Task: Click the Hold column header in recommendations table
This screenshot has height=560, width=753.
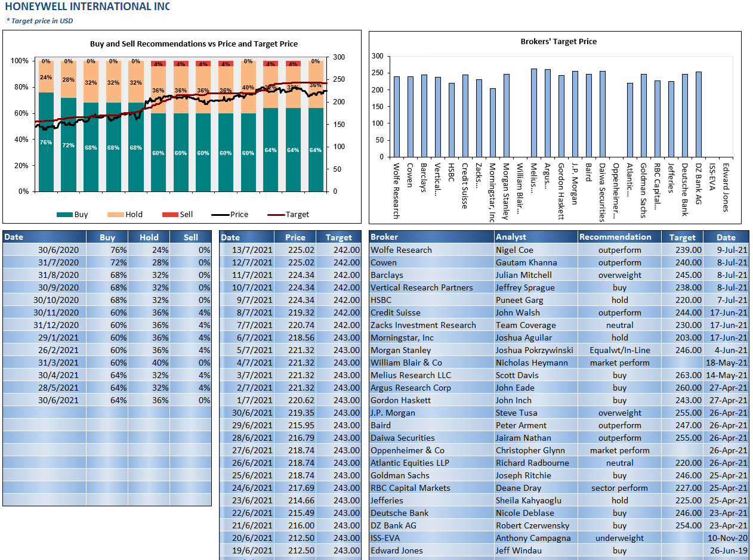Action: point(149,237)
